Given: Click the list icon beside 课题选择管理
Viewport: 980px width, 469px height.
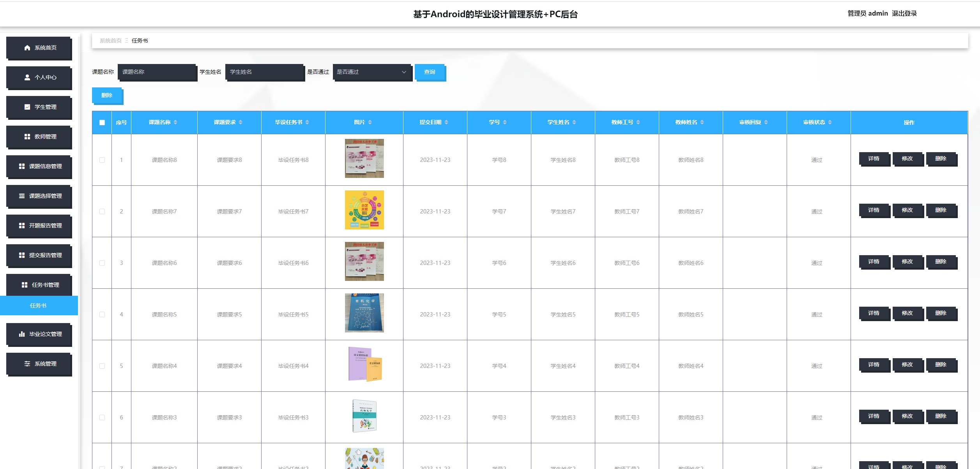Looking at the screenshot, I should pyautogui.click(x=22, y=196).
